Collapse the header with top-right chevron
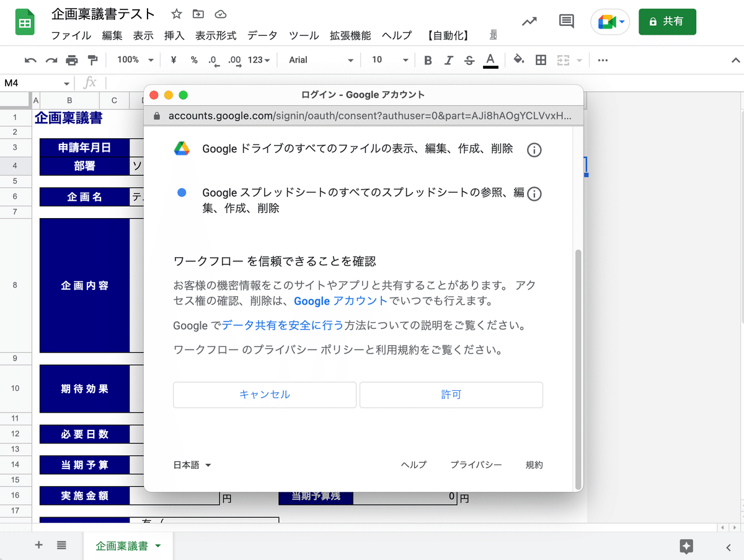The width and height of the screenshot is (744, 560). click(736, 60)
